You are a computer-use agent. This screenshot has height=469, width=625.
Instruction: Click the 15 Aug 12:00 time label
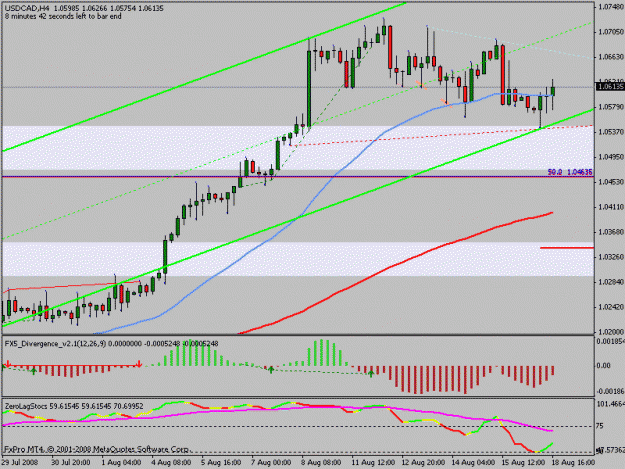[x=523, y=463]
